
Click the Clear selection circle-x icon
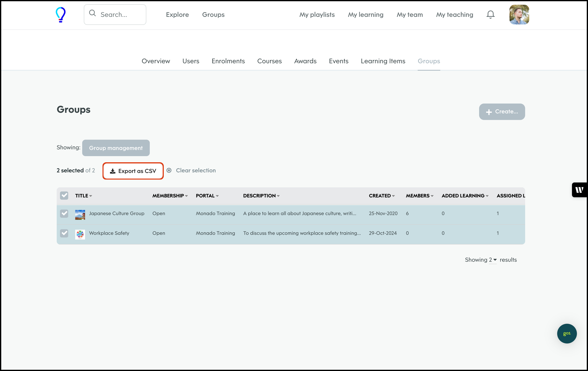169,170
